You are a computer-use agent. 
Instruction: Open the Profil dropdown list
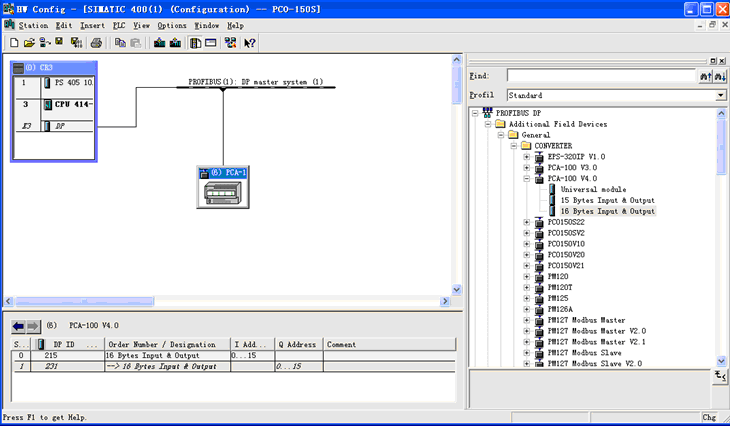(720, 95)
